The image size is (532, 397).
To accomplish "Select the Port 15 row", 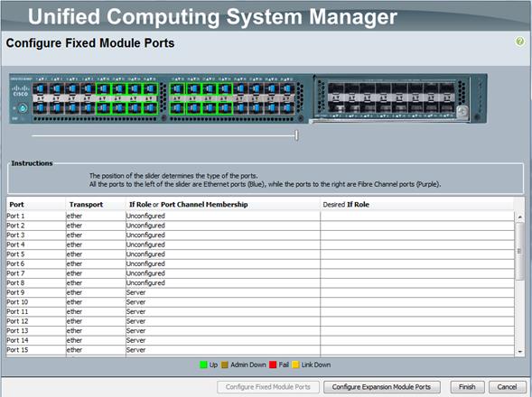I will (x=260, y=350).
